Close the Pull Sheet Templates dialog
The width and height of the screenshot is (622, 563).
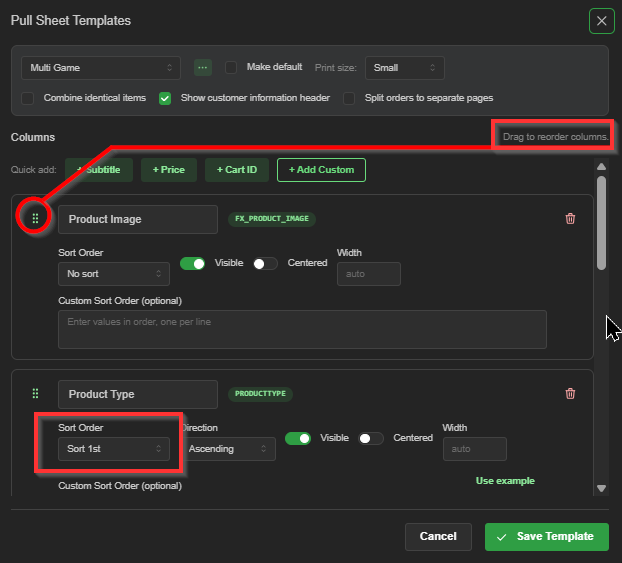[601, 21]
